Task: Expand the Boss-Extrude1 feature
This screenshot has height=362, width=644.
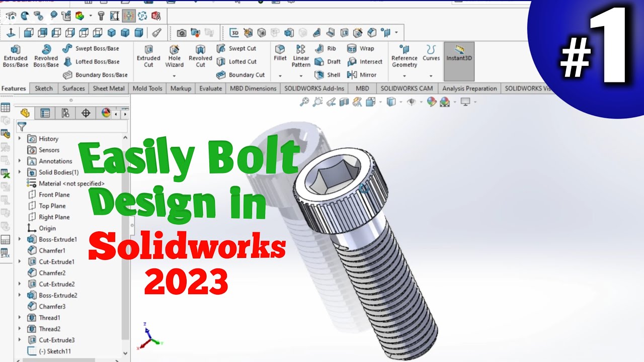Action: [x=20, y=239]
